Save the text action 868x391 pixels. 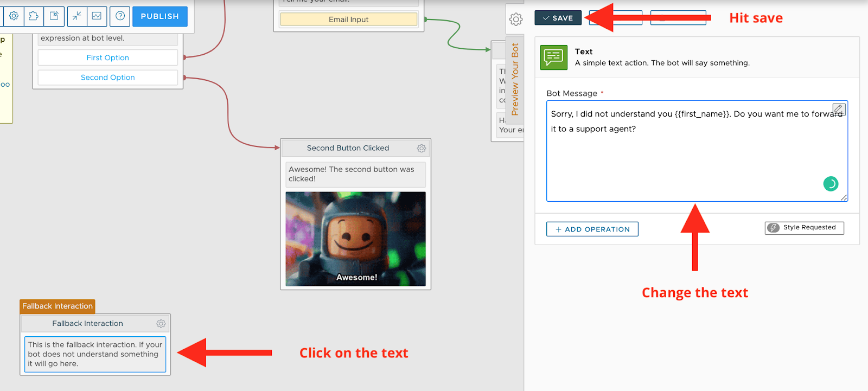coord(558,18)
